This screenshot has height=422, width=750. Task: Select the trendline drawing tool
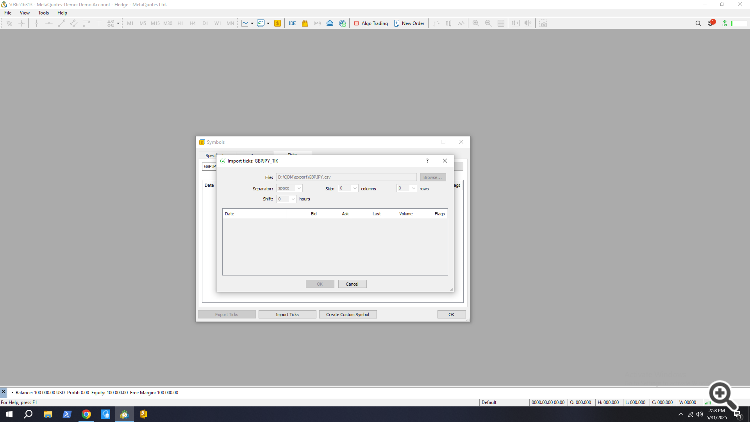pos(61,23)
